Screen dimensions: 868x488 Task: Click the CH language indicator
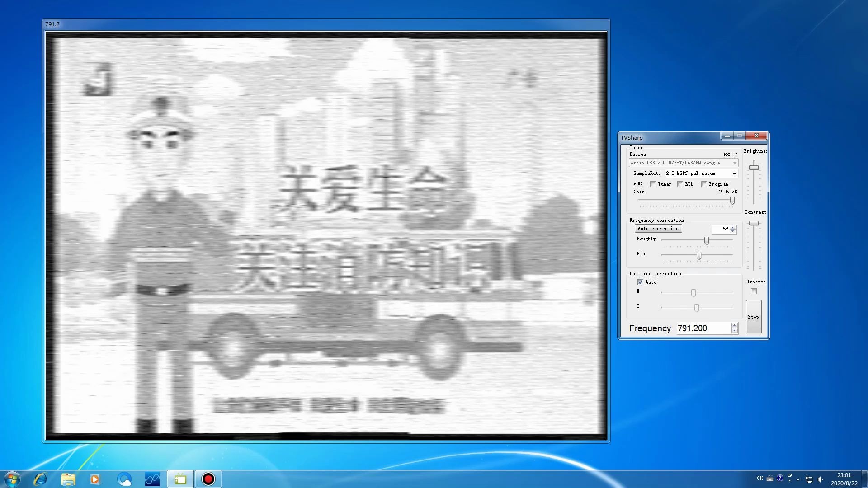point(759,479)
